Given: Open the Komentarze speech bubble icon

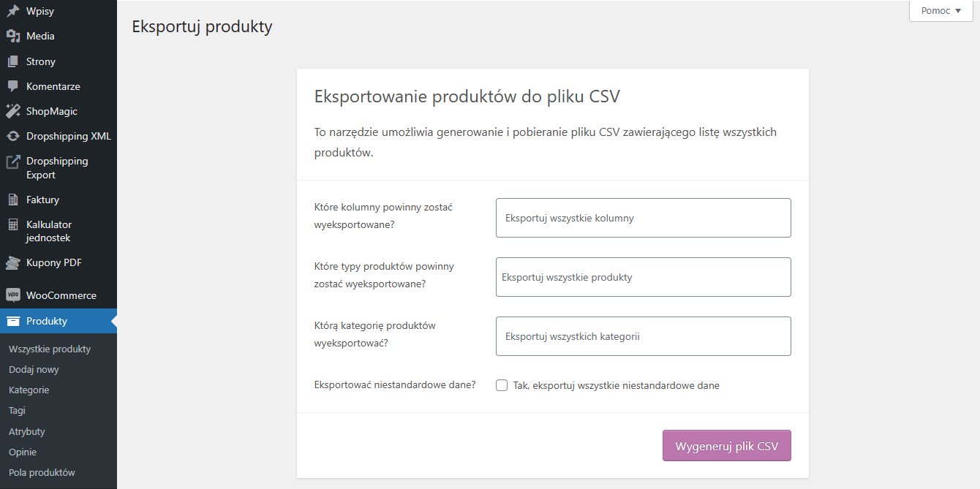Looking at the screenshot, I should point(12,86).
